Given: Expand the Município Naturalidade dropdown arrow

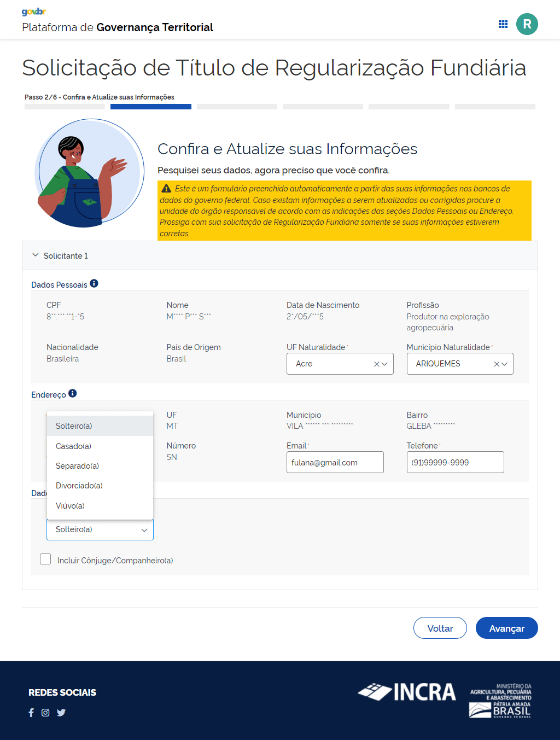Looking at the screenshot, I should pyautogui.click(x=505, y=364).
